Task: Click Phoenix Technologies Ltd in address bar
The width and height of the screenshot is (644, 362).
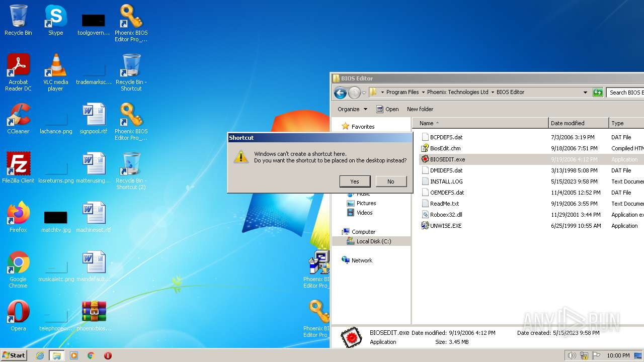Action: (457, 93)
